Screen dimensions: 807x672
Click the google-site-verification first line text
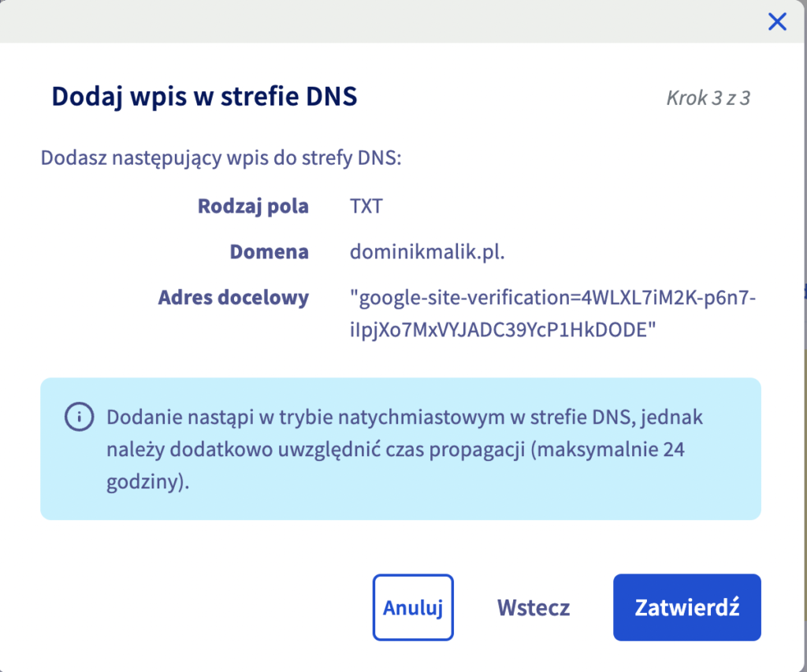[553, 299]
